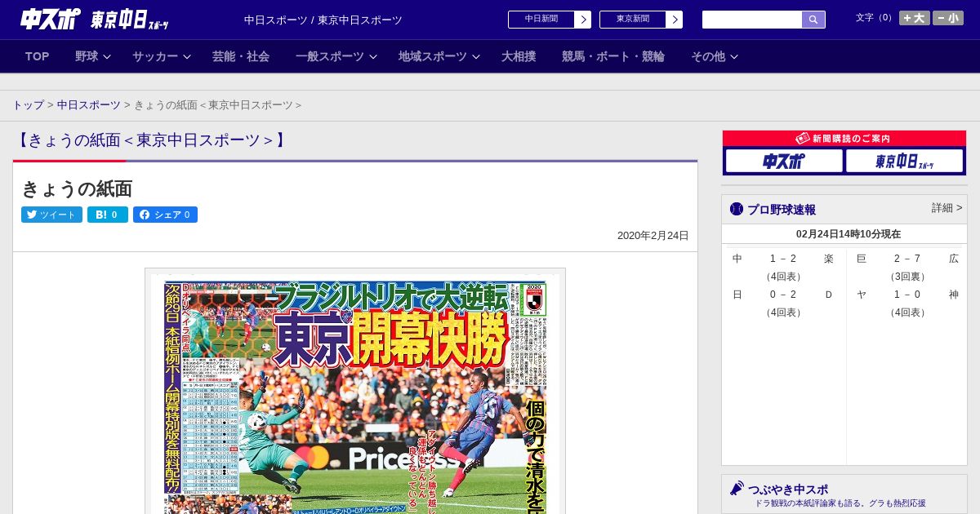Image resolution: width=980 pixels, height=514 pixels.
Task: Click the つぶやき中スポ heading
Action: pos(787,490)
